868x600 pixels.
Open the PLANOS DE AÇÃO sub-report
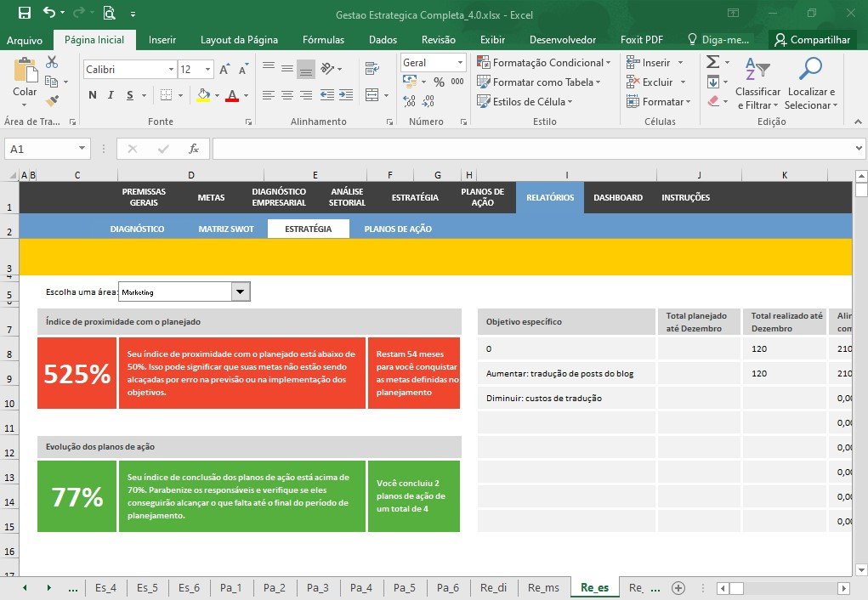click(398, 229)
